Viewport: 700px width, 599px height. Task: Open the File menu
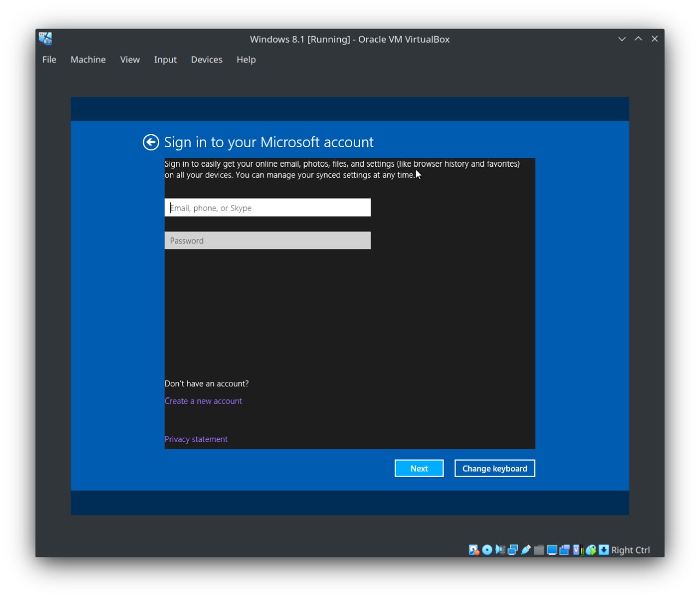click(49, 60)
